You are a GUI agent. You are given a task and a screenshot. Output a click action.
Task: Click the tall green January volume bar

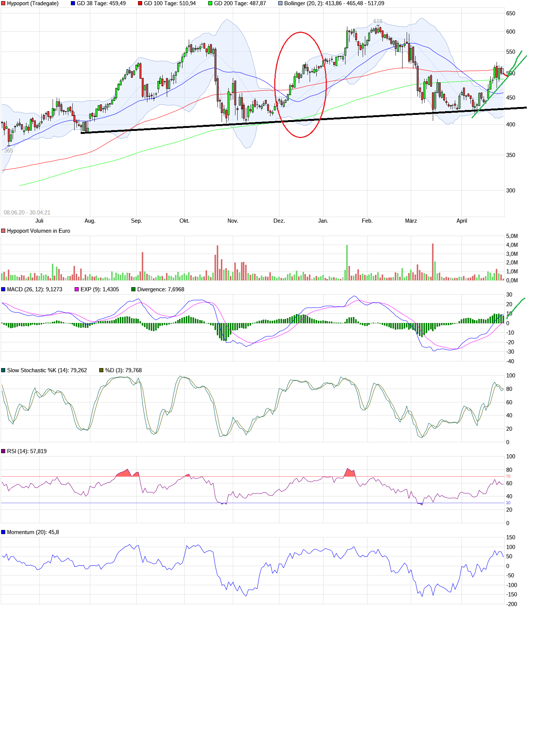point(347,263)
